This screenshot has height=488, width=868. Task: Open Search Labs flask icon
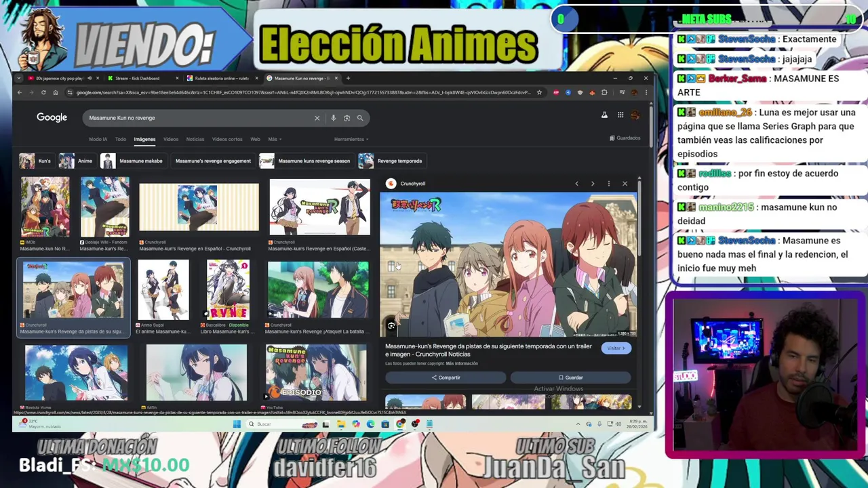(604, 115)
